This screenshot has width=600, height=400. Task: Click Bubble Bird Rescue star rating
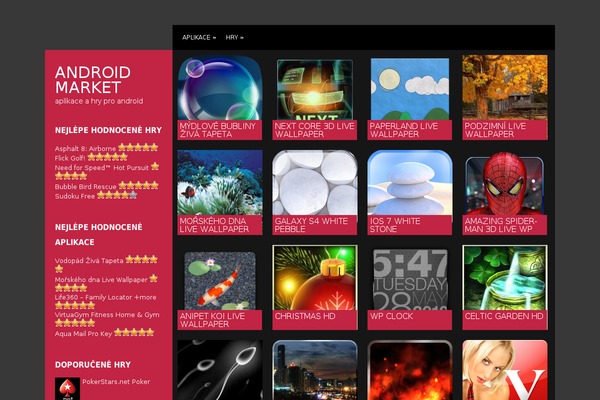click(138, 186)
